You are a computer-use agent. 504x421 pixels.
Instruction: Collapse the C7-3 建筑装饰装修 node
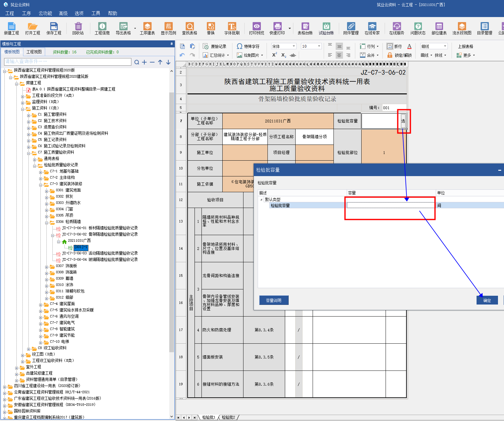click(41, 185)
